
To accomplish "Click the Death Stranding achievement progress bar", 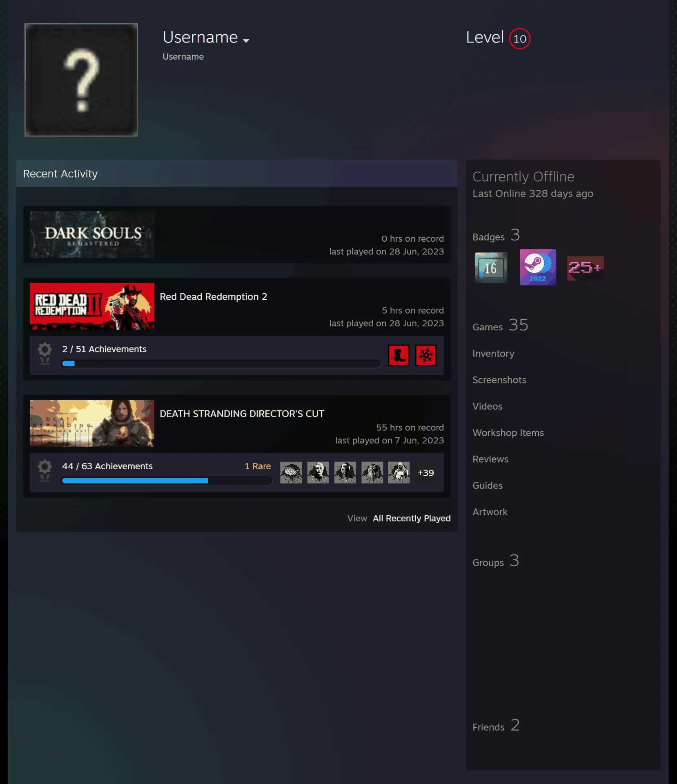I will (x=167, y=481).
